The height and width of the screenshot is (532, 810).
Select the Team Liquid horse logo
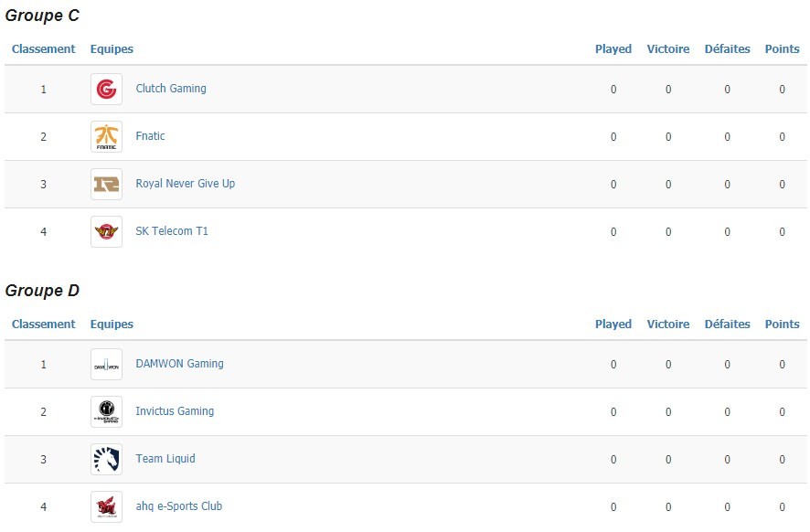click(x=106, y=459)
